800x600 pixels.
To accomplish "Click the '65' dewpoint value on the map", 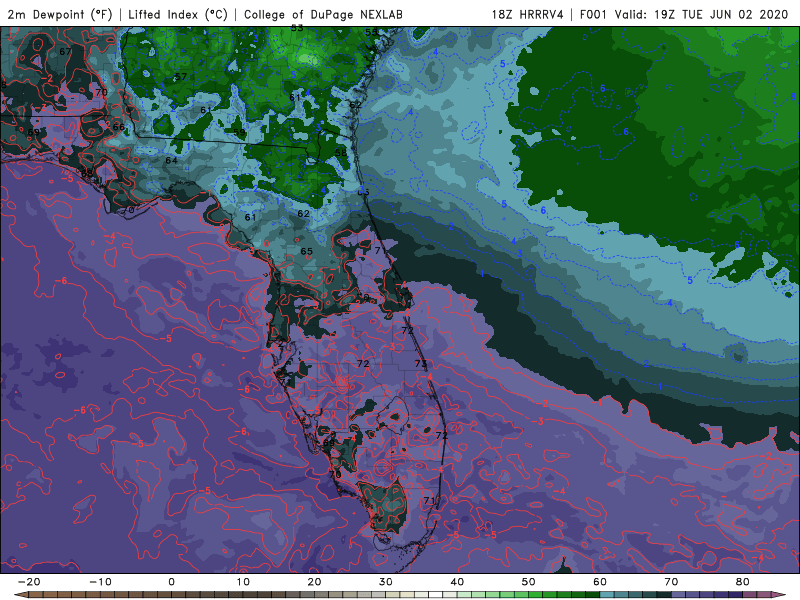I will 306,251.
